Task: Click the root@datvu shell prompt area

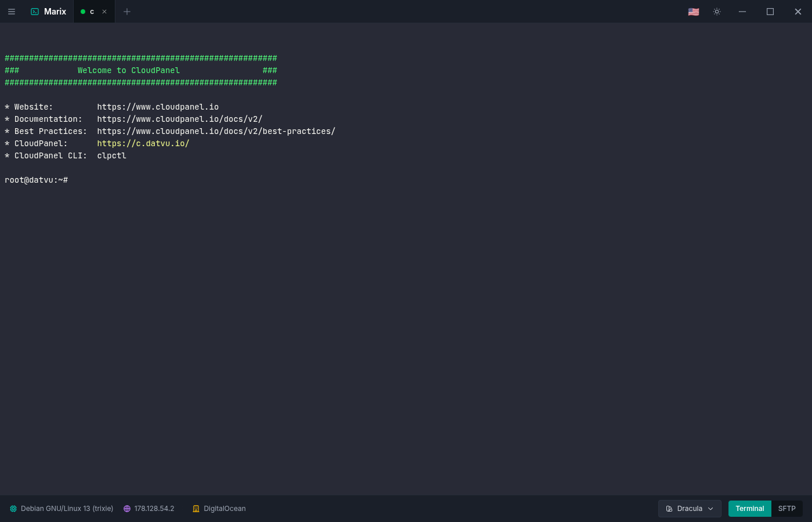Action: pos(36,180)
